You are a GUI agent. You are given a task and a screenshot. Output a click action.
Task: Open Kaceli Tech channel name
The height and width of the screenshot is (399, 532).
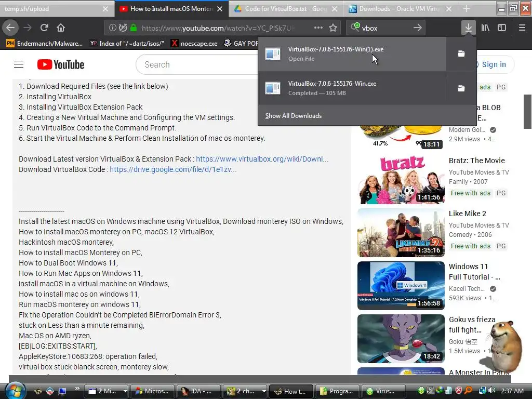tap(467, 289)
